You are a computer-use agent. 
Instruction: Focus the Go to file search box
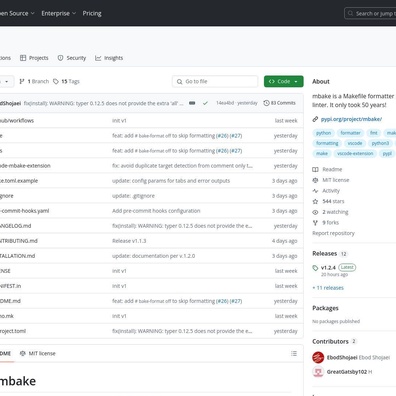pyautogui.click(x=215, y=81)
